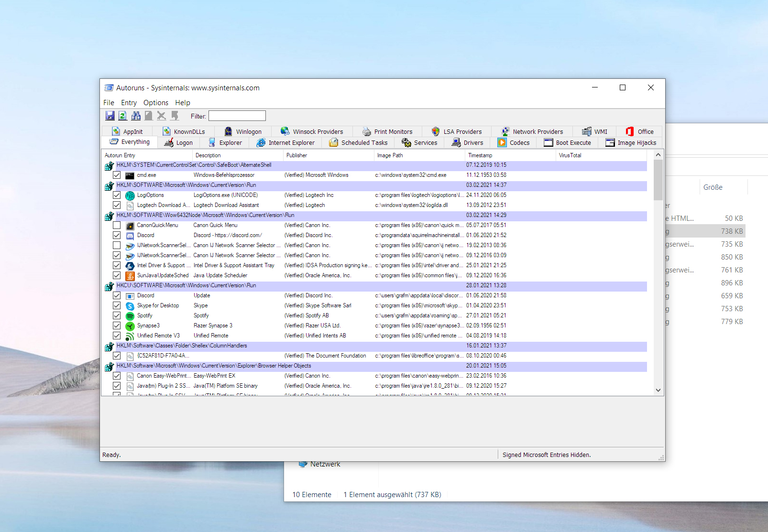Click the Canon Easy-WebPrint row icon
The width and height of the screenshot is (768, 532).
point(130,376)
